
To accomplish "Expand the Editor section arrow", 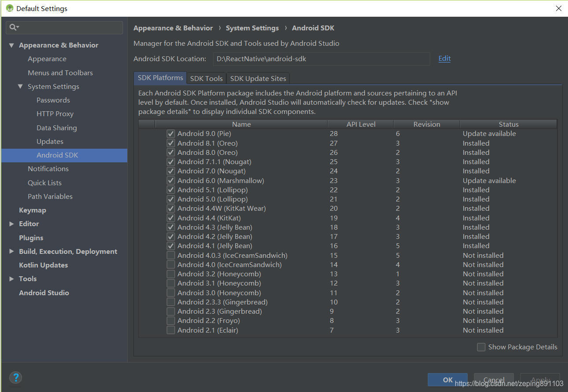I will click(x=11, y=224).
